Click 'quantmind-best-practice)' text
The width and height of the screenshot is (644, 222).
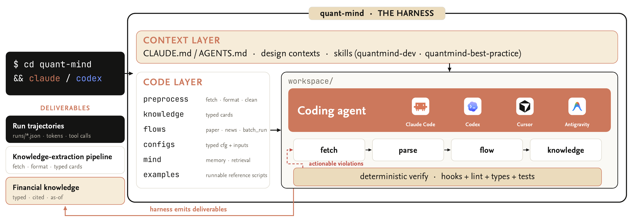click(473, 53)
